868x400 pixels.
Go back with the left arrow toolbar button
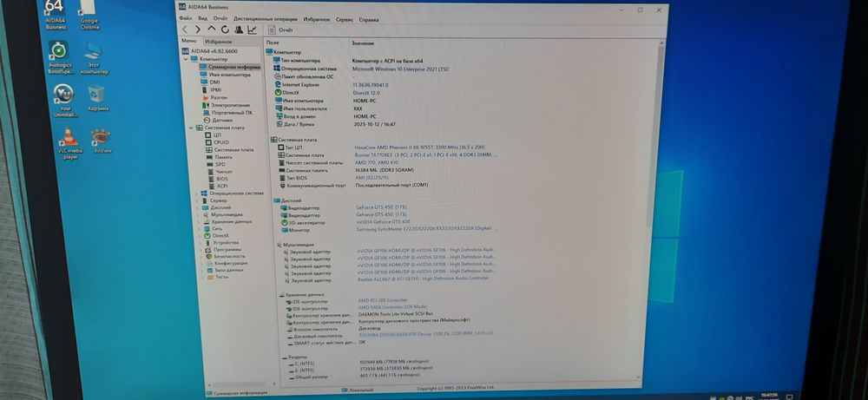(x=185, y=30)
